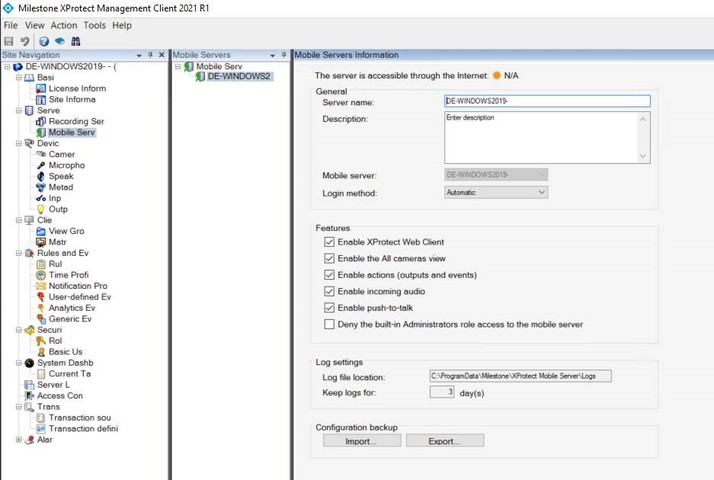Open the Tools menu
This screenshot has width=714, height=480.
click(x=95, y=25)
